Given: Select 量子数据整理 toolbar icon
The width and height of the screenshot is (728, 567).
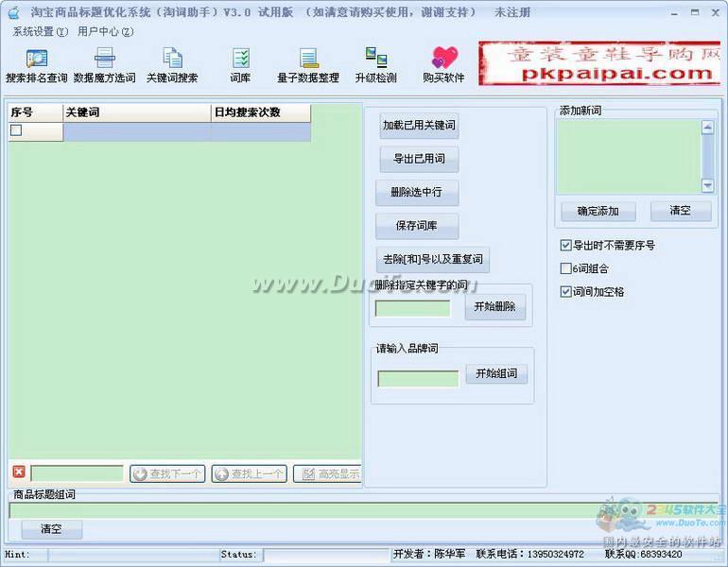Looking at the screenshot, I should click(307, 64).
